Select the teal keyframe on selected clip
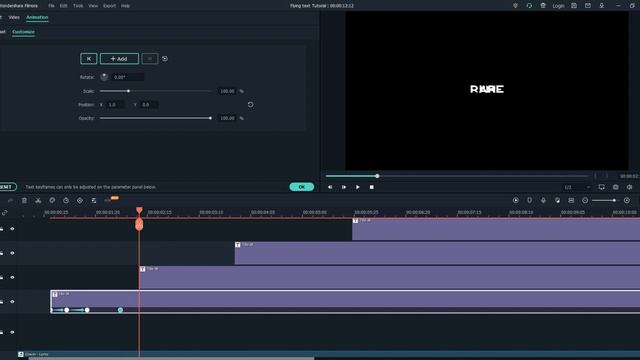Image resolution: width=640 pixels, height=360 pixels. pyautogui.click(x=120, y=310)
